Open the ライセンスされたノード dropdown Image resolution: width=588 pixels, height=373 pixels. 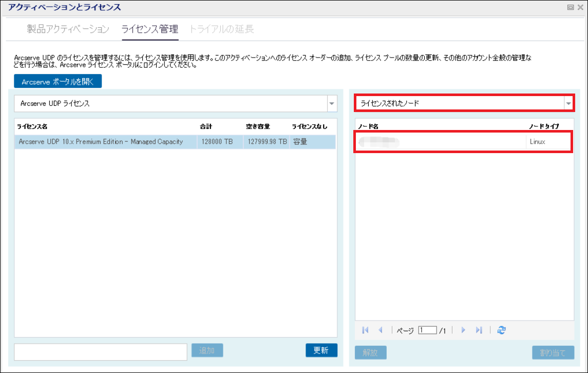tap(568, 103)
